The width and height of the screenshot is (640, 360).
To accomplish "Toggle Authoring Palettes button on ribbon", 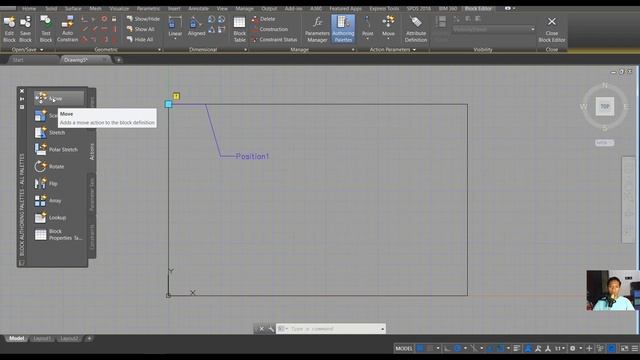I will pos(343,29).
